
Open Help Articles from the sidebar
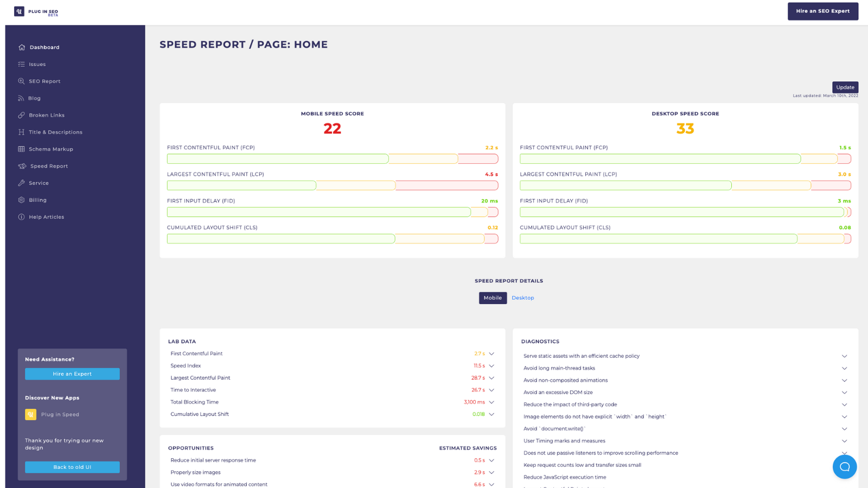pos(45,216)
